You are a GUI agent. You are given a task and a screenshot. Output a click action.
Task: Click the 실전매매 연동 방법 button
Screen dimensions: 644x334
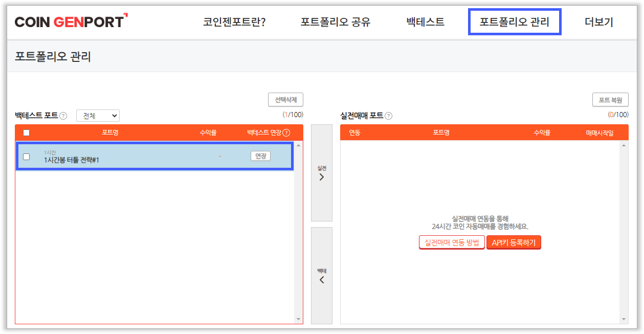(x=452, y=243)
